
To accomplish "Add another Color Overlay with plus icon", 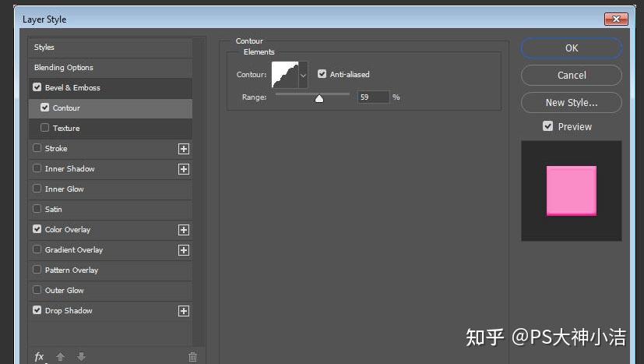I will 184,230.
